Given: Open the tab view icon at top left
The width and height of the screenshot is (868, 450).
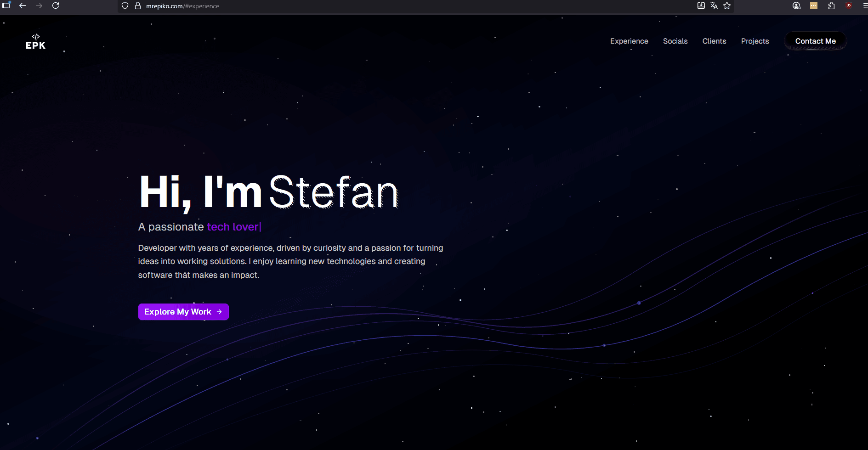Looking at the screenshot, I should coord(6,6).
